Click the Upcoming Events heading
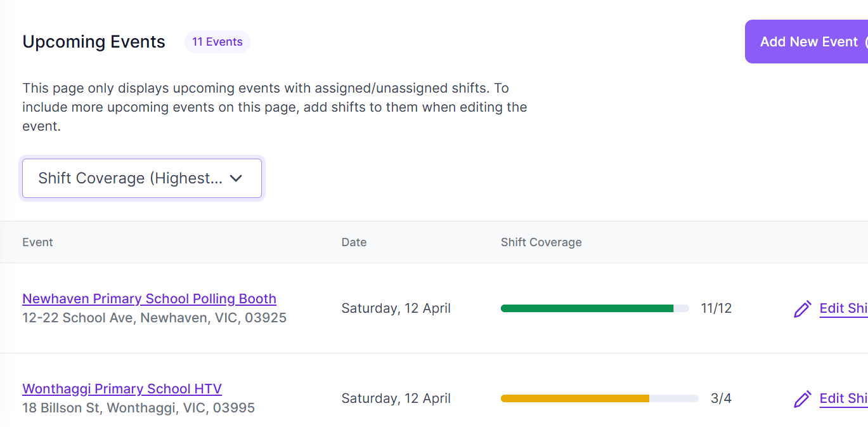 tap(94, 42)
